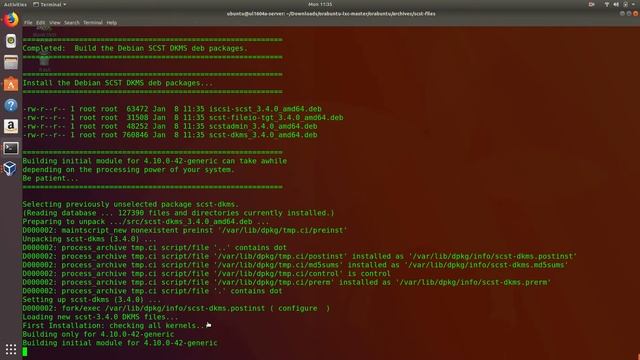The height and width of the screenshot is (360, 640).
Task: Open the File menu
Action: pos(28,23)
